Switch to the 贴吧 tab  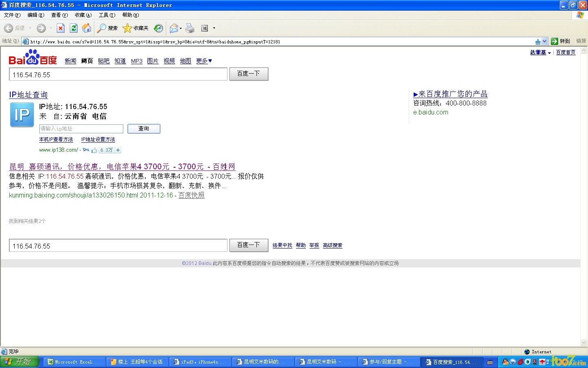pos(104,61)
